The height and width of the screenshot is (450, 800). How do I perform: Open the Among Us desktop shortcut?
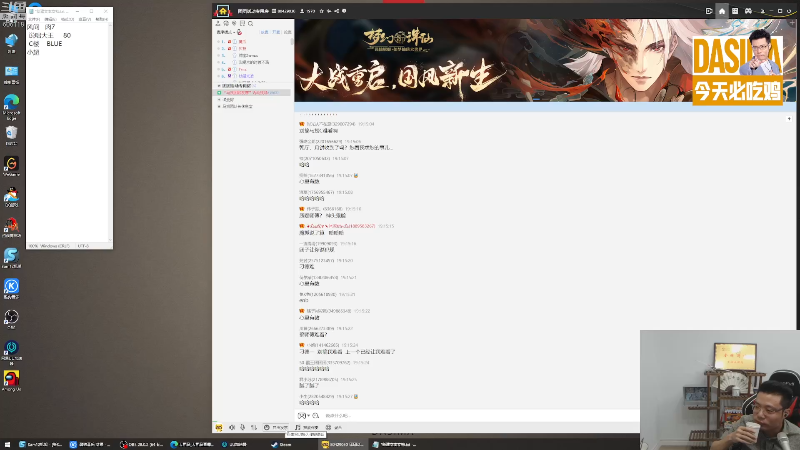pos(11,381)
